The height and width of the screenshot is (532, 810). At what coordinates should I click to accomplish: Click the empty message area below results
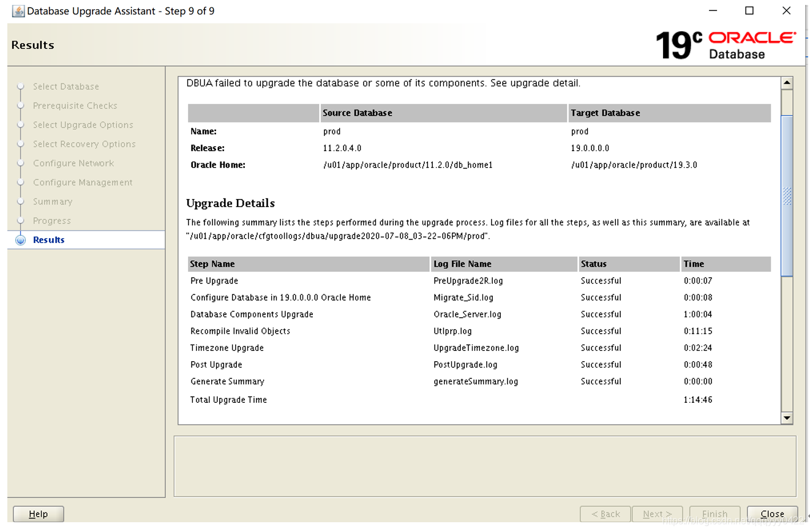[x=485, y=466]
